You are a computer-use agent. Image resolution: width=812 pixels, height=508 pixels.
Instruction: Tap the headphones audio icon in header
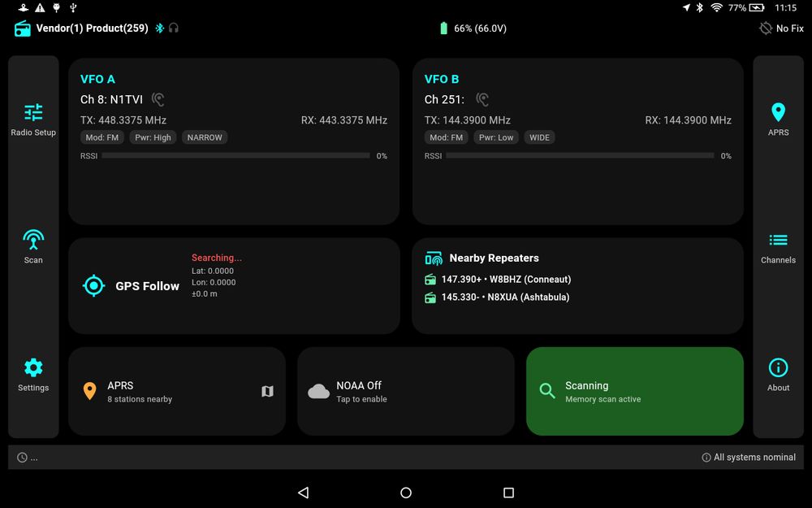[174, 28]
